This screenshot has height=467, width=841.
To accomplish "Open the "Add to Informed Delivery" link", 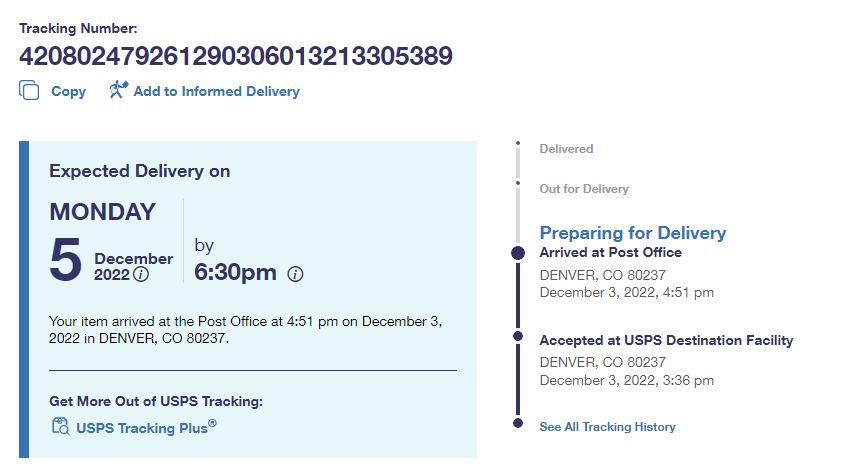I will 216,92.
